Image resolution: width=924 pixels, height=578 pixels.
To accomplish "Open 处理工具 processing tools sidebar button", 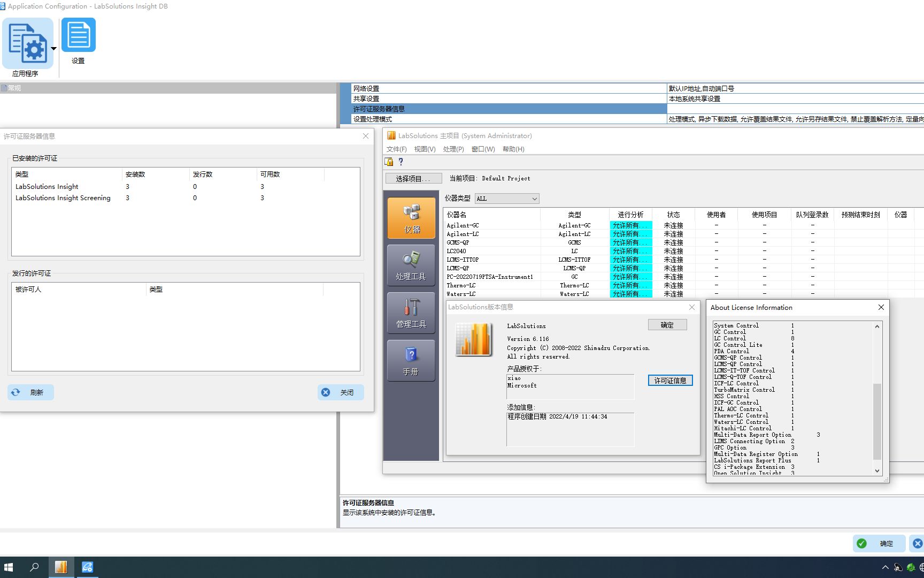I will [411, 265].
